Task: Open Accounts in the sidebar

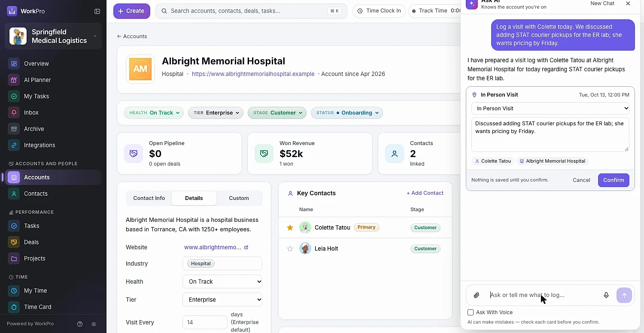Action: (53, 177)
